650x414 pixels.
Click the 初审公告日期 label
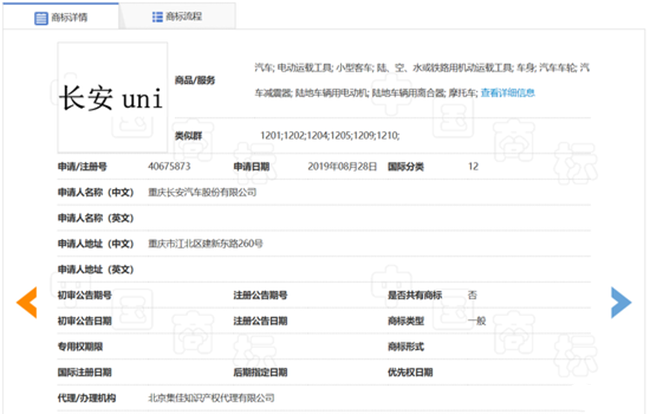point(85,321)
